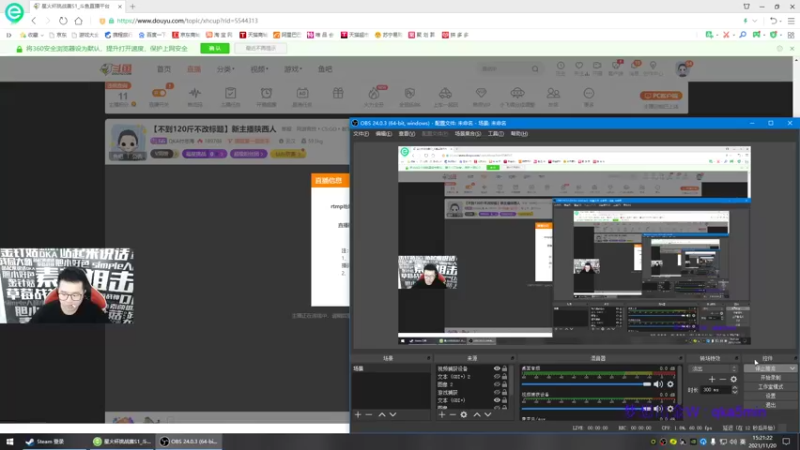Open the OBS 查看 menu
The height and width of the screenshot is (450, 800).
[407, 134]
